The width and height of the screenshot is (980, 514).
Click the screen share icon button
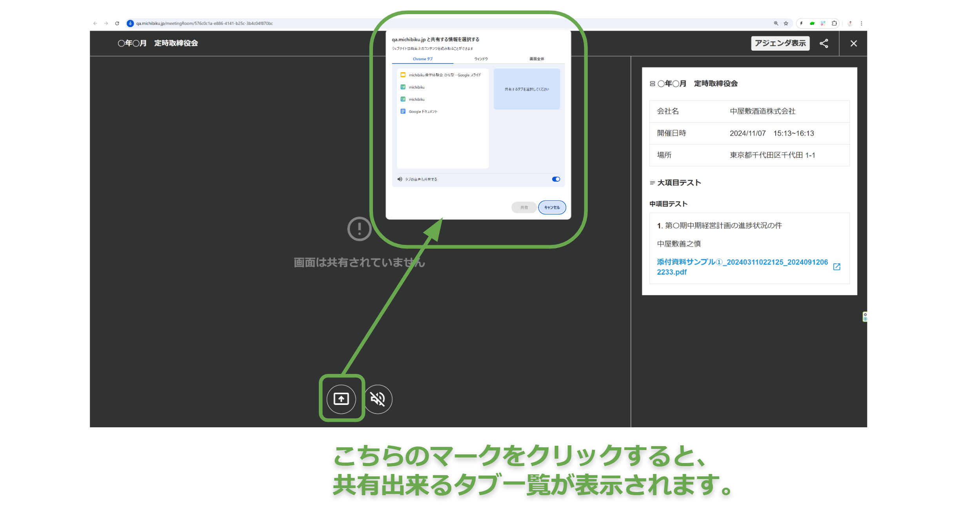pos(341,399)
